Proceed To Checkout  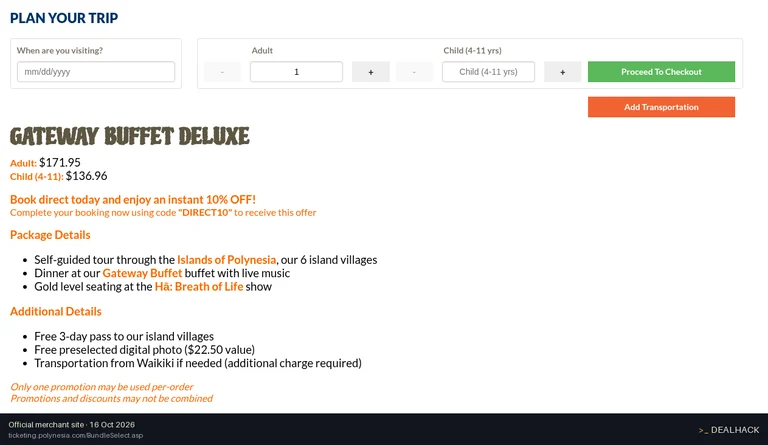pos(661,71)
